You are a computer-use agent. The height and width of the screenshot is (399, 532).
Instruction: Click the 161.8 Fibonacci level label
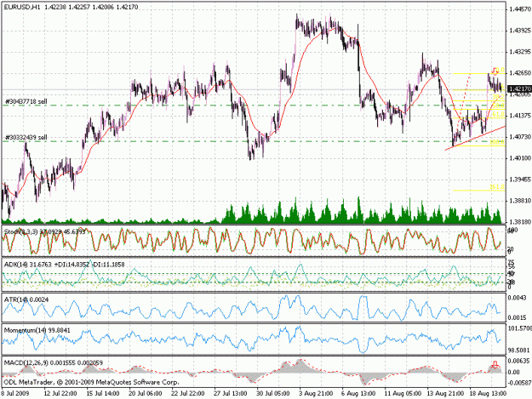pos(497,187)
